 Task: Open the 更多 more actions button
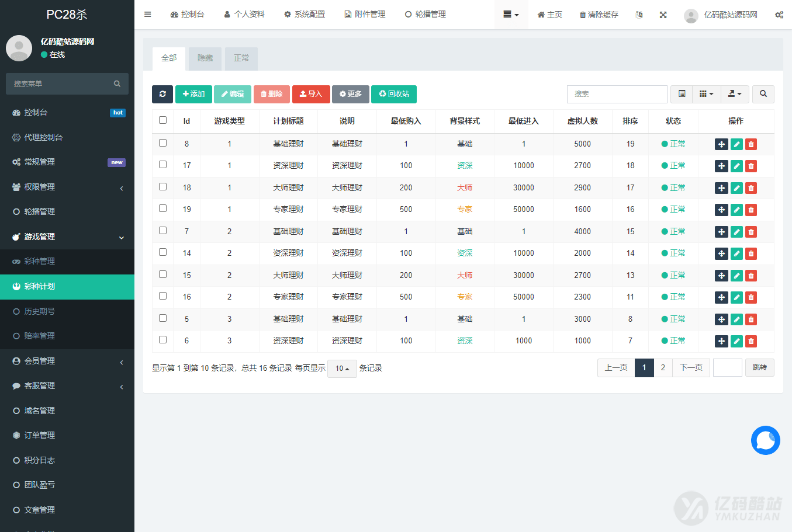[x=351, y=94]
